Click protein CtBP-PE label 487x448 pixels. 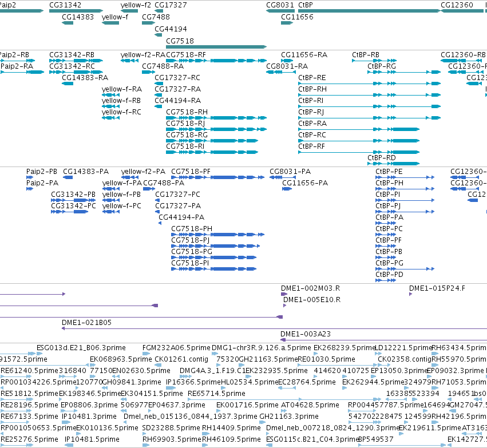click(x=389, y=172)
